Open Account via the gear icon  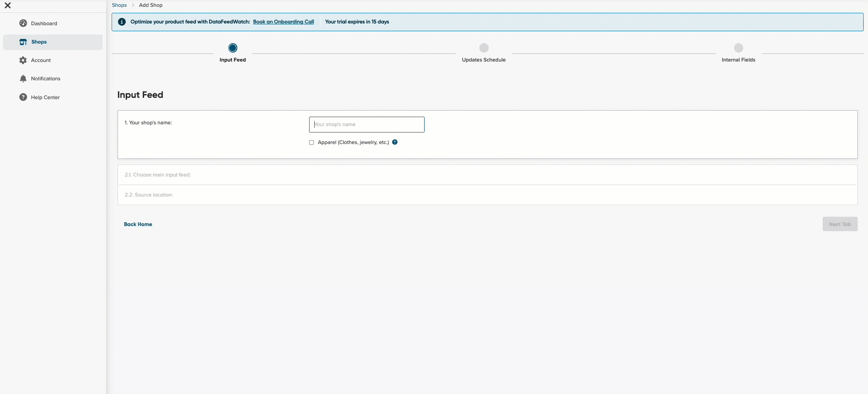[23, 60]
